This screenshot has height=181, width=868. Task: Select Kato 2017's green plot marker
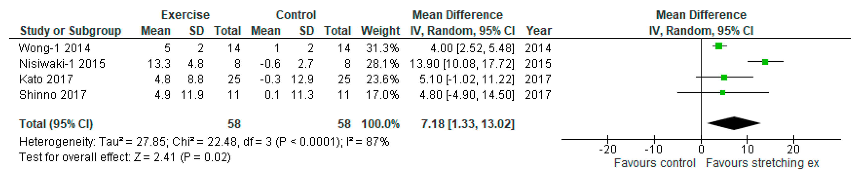click(x=724, y=78)
